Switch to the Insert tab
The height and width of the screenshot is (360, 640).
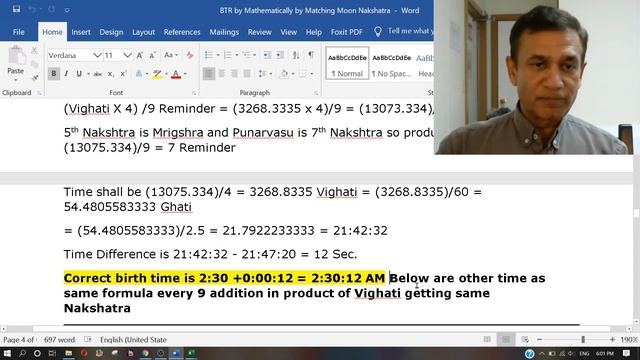click(81, 32)
